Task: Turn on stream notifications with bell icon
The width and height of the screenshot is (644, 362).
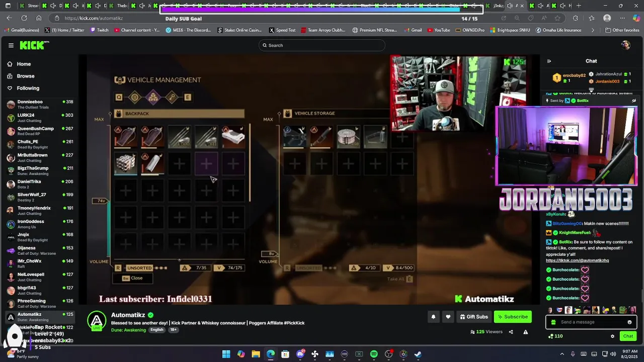Action: click(x=433, y=317)
